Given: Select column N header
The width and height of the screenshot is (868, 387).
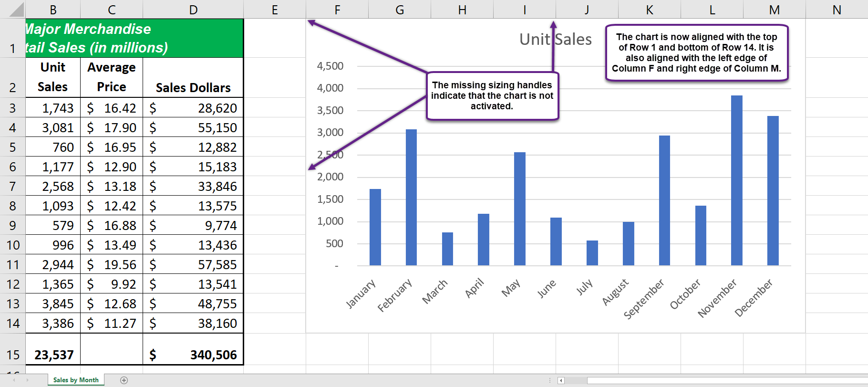Looking at the screenshot, I should coord(837,10).
